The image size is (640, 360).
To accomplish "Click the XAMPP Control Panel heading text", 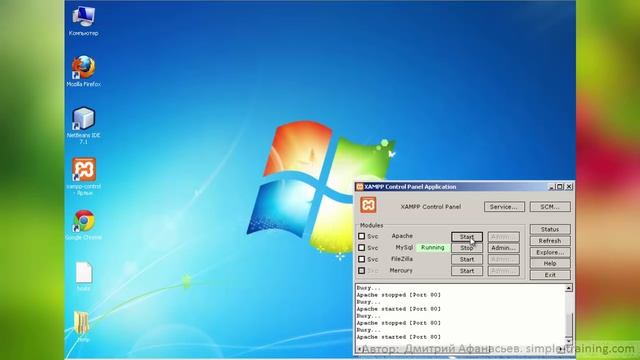I will click(431, 207).
